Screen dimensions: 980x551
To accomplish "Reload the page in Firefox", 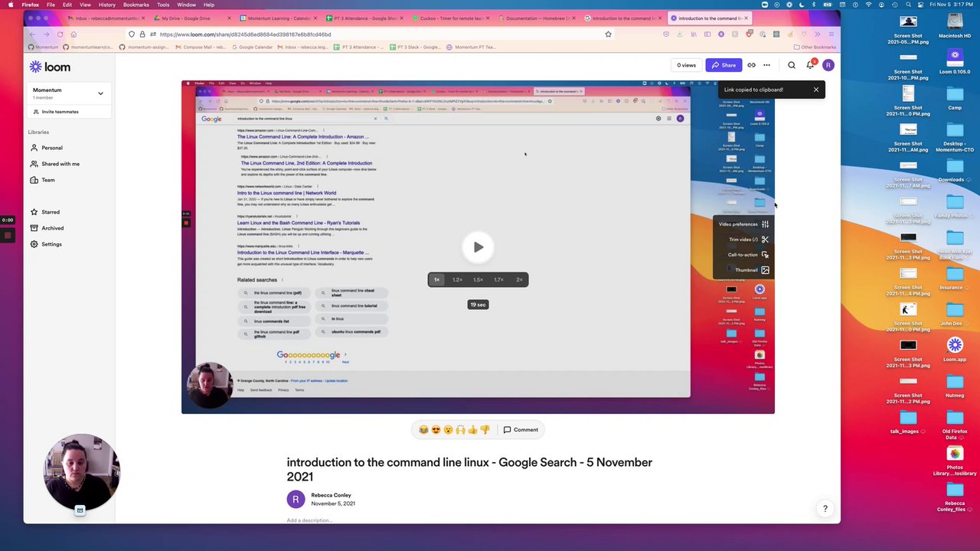I will point(60,34).
